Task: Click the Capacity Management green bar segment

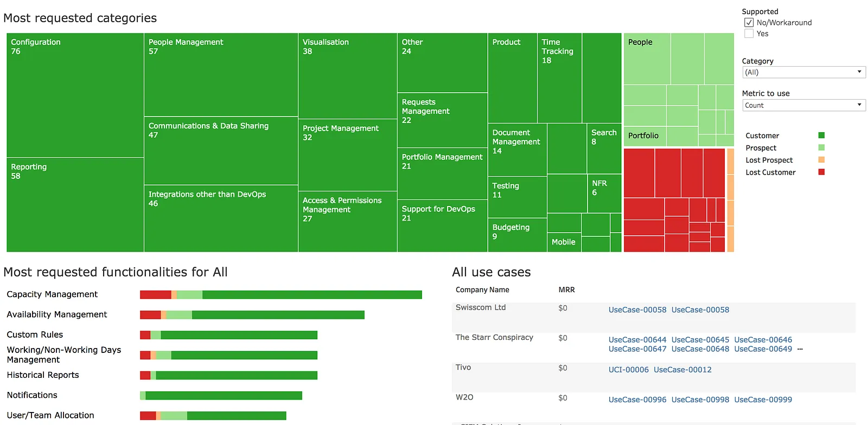Action: point(312,295)
